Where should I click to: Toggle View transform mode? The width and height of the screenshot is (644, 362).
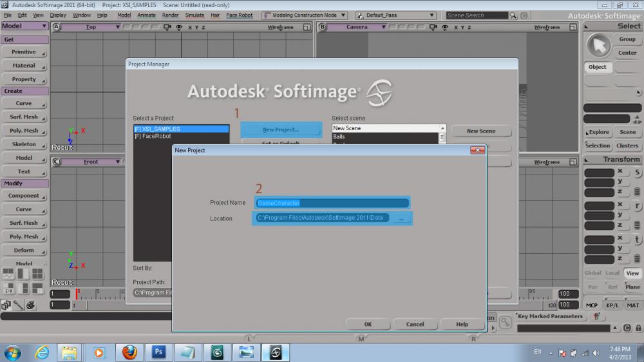[632, 273]
